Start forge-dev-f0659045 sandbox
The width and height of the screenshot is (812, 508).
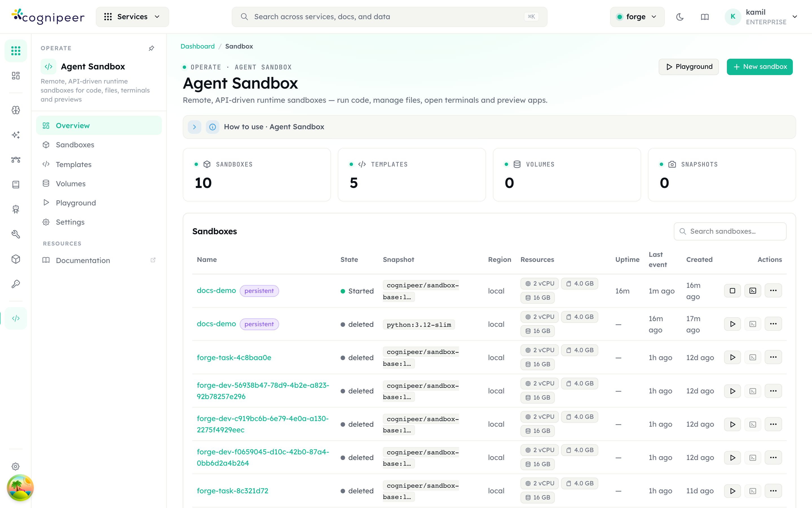click(732, 457)
